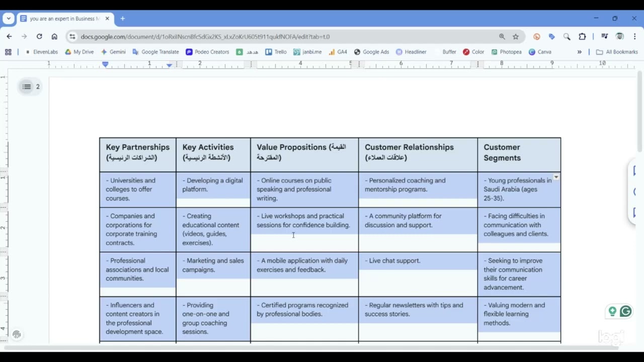Open the site information icon in address bar
The height and width of the screenshot is (362, 644).
(72, 36)
